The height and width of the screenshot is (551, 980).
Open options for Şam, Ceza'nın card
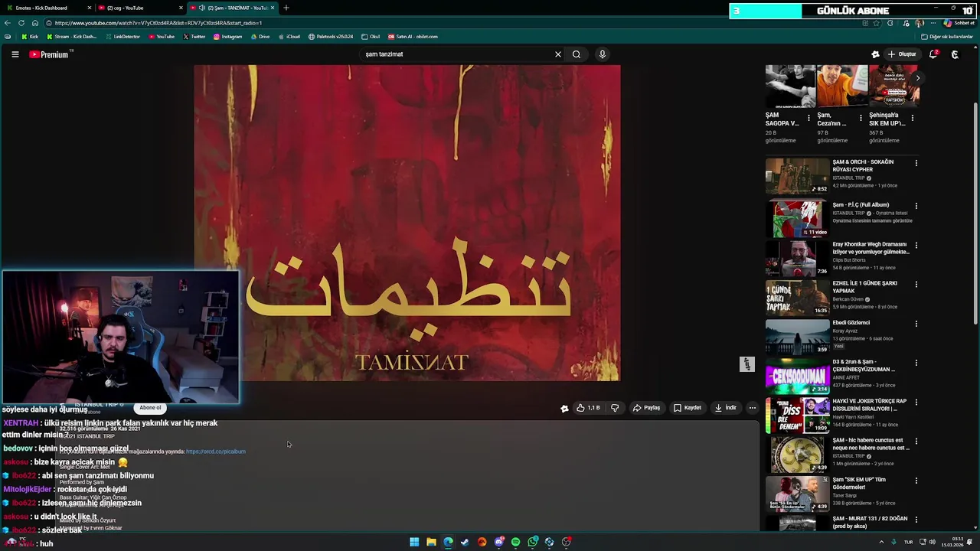click(861, 118)
